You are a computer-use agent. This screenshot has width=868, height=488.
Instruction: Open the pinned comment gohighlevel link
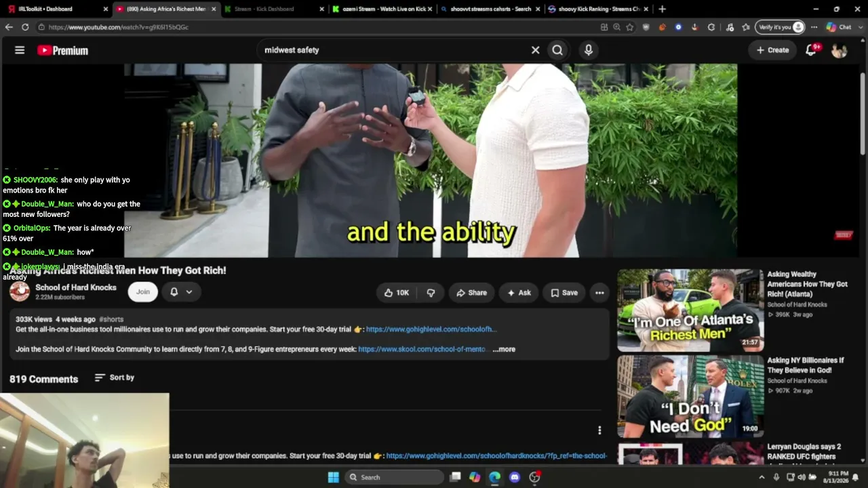[496, 455]
